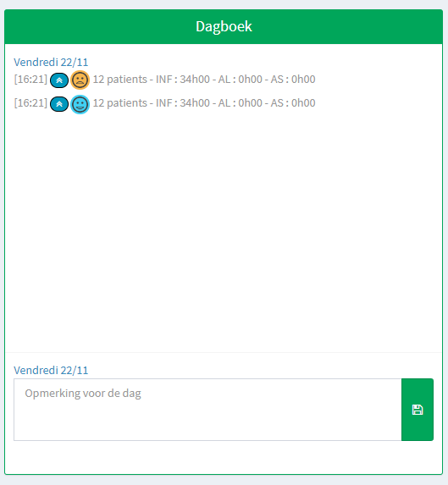
Task: Click 'INF : 34h00' in the first entry
Action: [x=183, y=80]
